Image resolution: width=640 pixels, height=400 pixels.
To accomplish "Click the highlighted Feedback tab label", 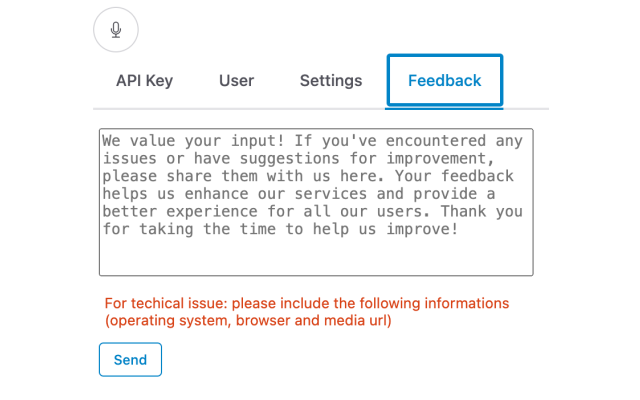I will click(x=444, y=81).
